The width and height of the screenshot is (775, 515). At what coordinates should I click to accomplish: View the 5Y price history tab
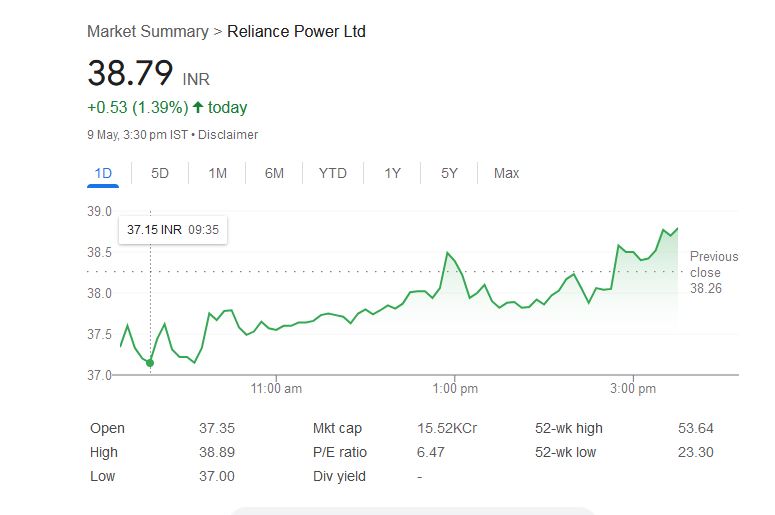click(x=449, y=173)
